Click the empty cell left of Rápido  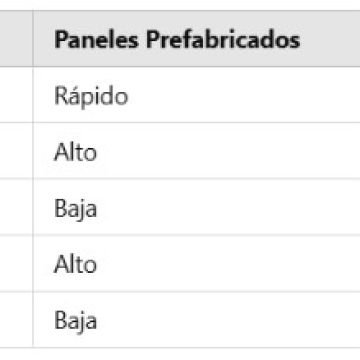[x=16, y=95]
